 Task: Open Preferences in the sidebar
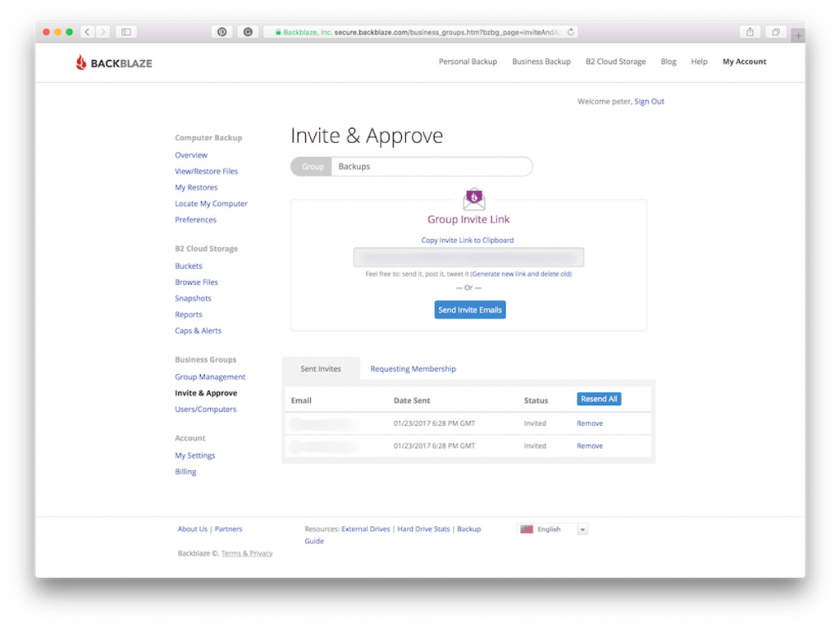coord(195,220)
